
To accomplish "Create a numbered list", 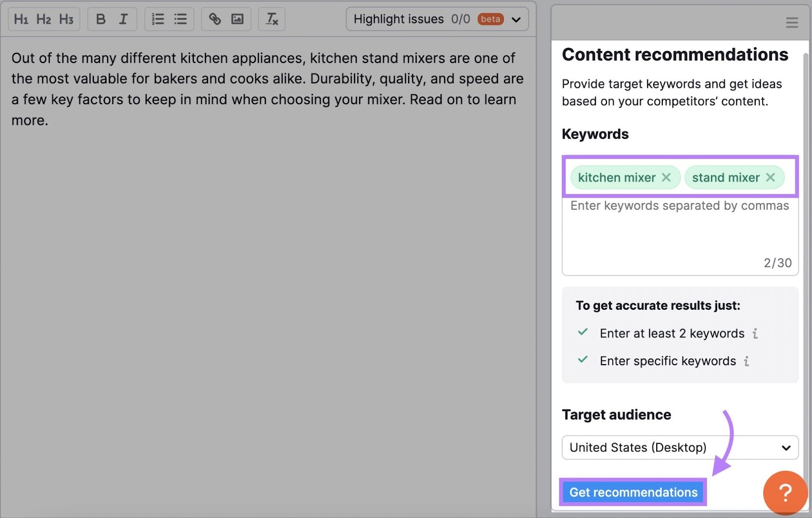I will pos(158,19).
